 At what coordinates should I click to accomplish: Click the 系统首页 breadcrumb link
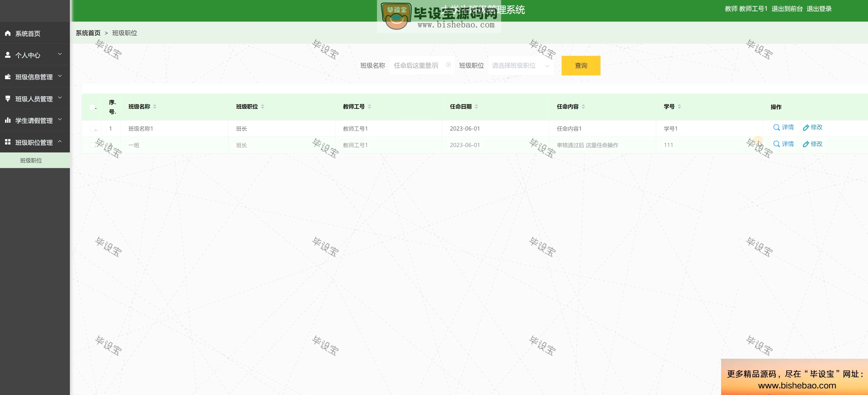[88, 33]
